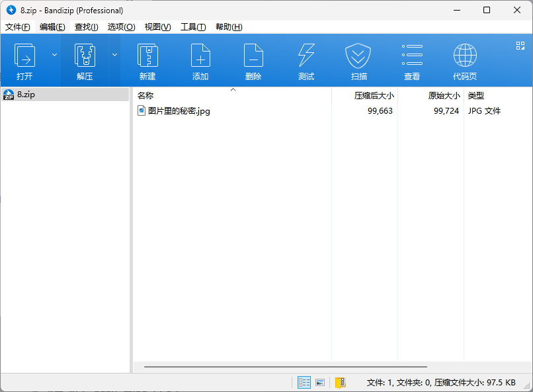Open the Edit (编辑) menu
The width and height of the screenshot is (533, 392).
(52, 27)
